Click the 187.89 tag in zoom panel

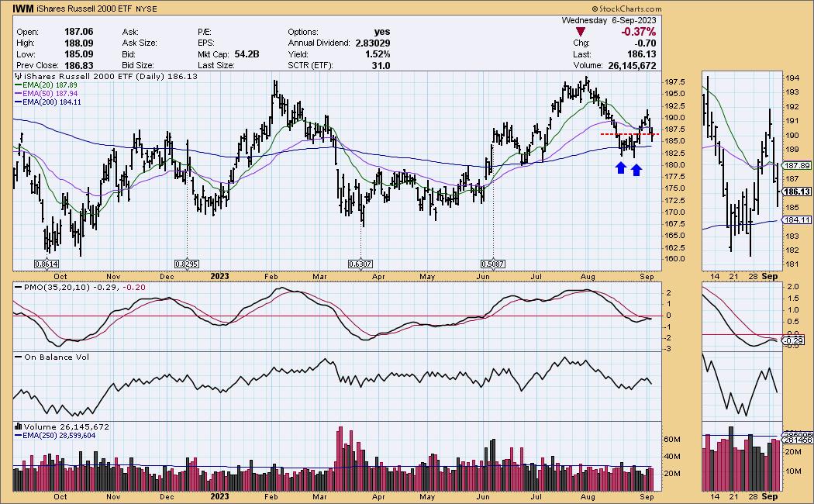click(x=797, y=166)
